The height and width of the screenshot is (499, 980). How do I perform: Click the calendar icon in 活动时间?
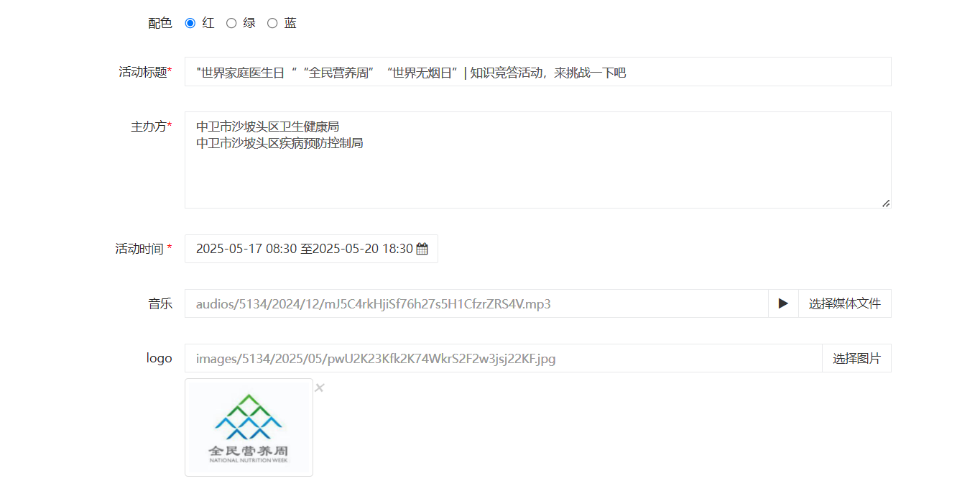tap(422, 249)
